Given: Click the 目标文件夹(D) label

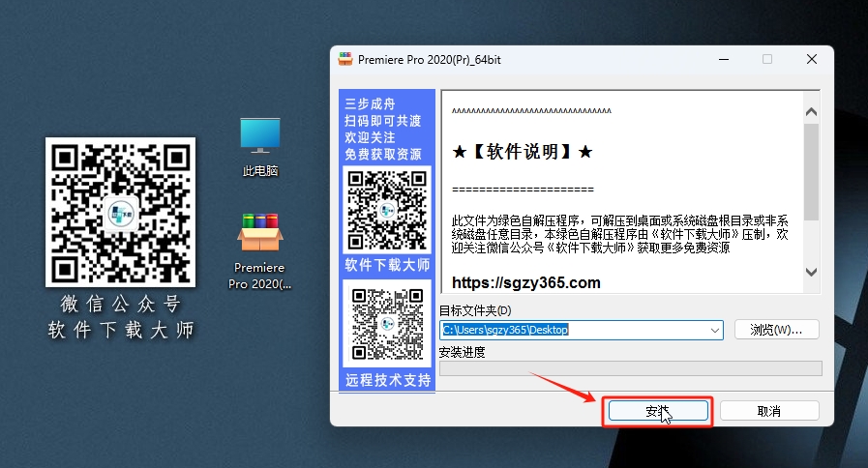Looking at the screenshot, I should pos(475,310).
